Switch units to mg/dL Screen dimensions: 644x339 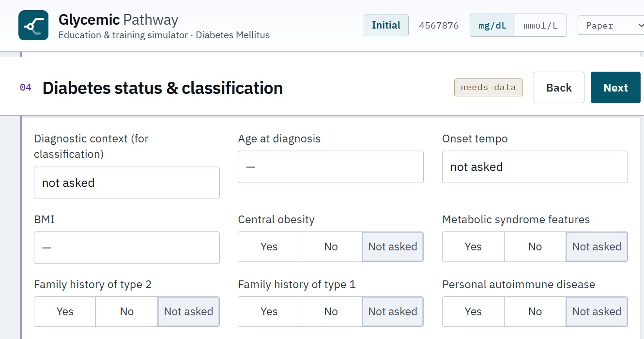tap(492, 25)
